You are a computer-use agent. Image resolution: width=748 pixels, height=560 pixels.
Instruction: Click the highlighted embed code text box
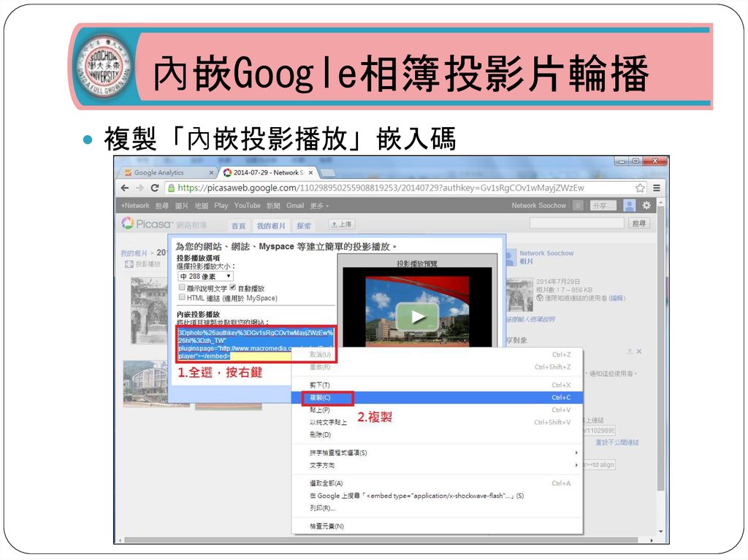pyautogui.click(x=256, y=344)
